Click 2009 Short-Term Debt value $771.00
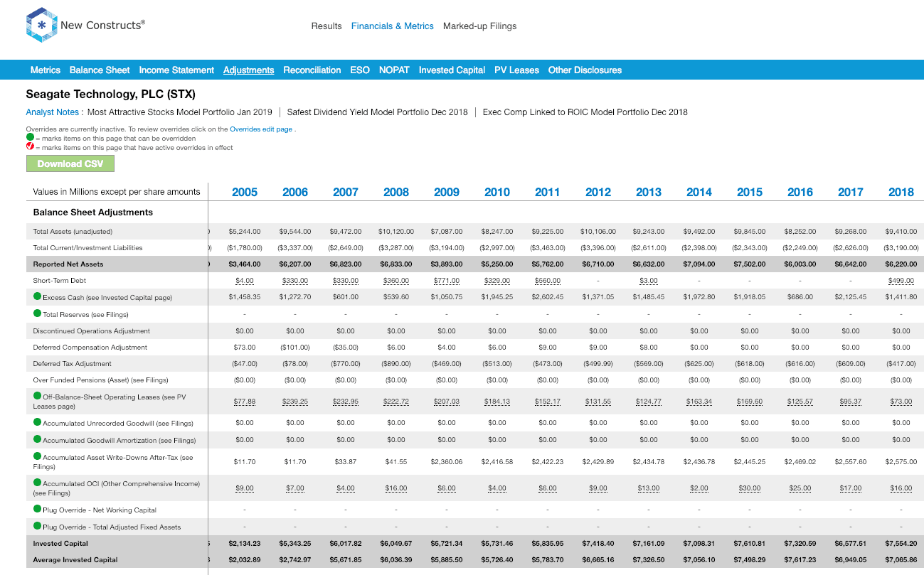Viewport: 924px width, 575px height. (x=447, y=281)
